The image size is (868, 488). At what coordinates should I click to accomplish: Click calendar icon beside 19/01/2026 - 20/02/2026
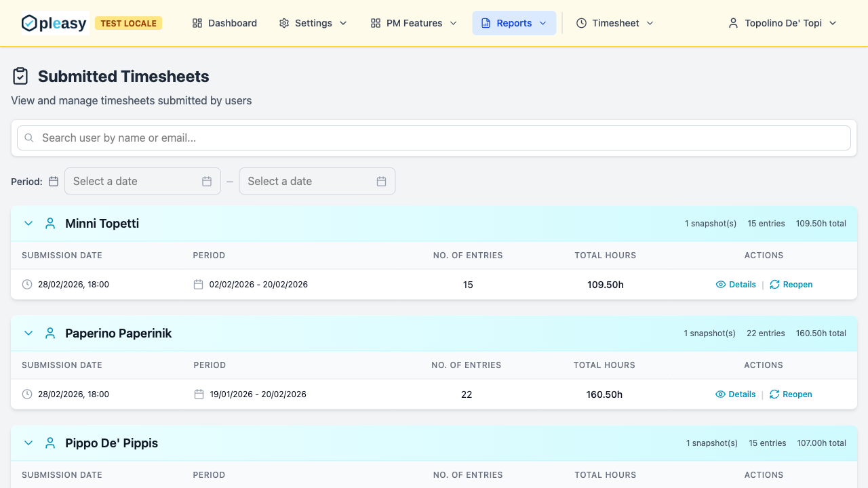pos(199,394)
